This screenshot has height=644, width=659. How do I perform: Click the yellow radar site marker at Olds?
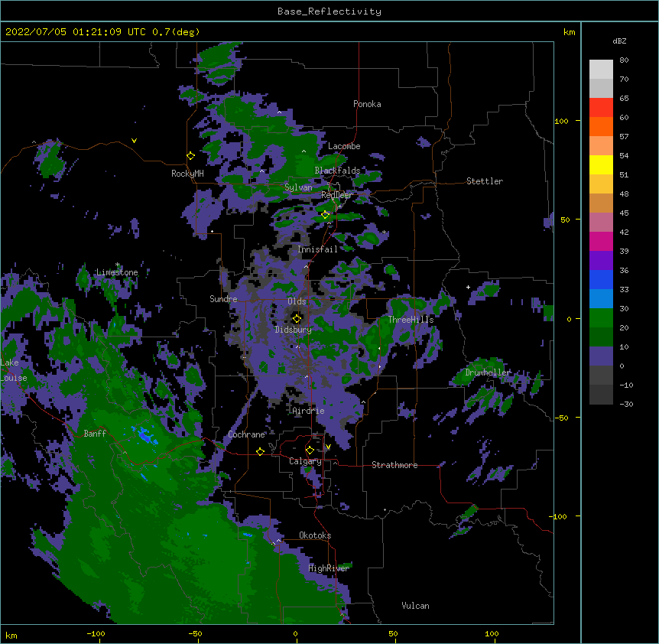tap(297, 318)
